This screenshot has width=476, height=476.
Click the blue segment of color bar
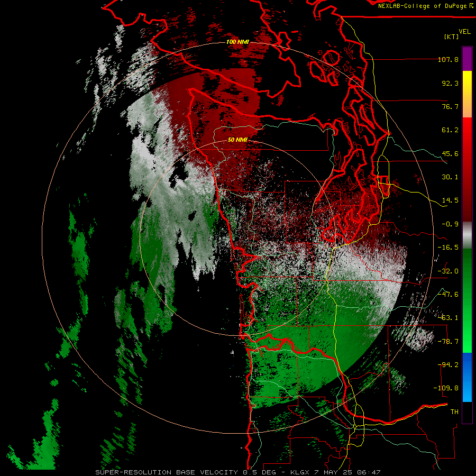pyautogui.click(x=467, y=377)
